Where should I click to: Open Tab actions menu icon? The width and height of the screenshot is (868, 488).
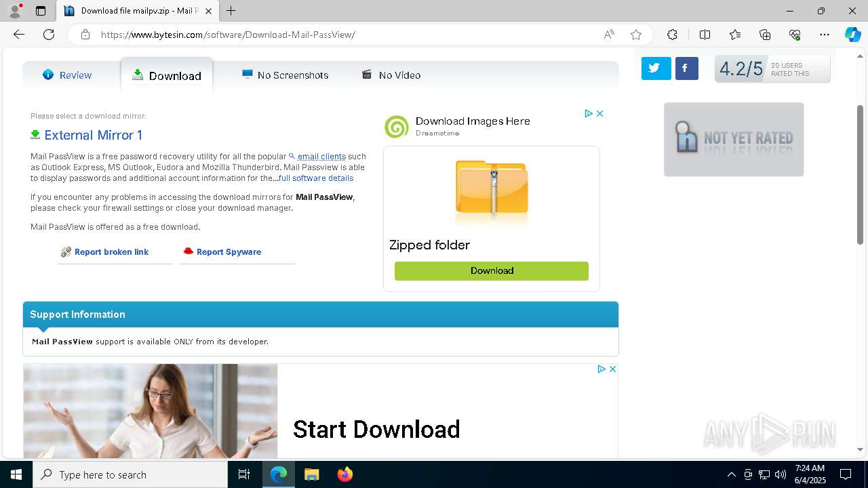[x=41, y=11]
